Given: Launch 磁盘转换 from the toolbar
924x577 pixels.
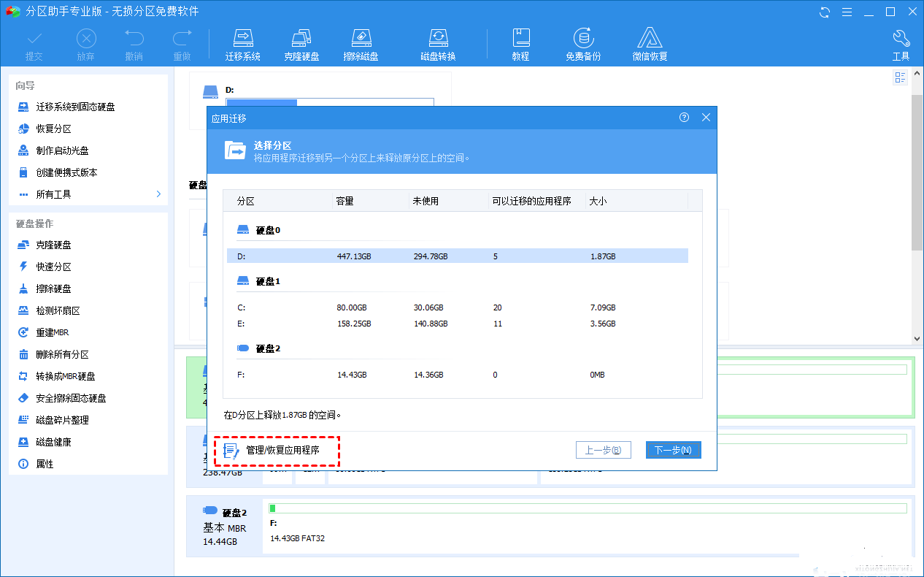Looking at the screenshot, I should click(x=437, y=42).
